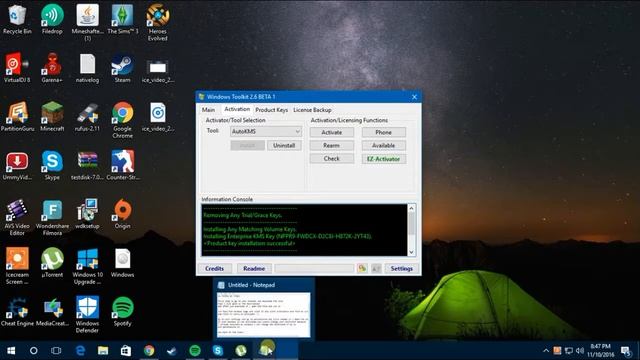
Task: Select the Counter-Strike desktop shortcut
Action: (x=122, y=166)
